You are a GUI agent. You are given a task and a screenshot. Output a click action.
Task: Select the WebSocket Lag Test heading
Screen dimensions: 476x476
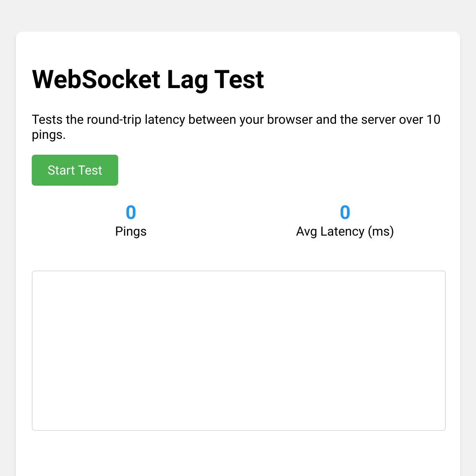(x=148, y=80)
